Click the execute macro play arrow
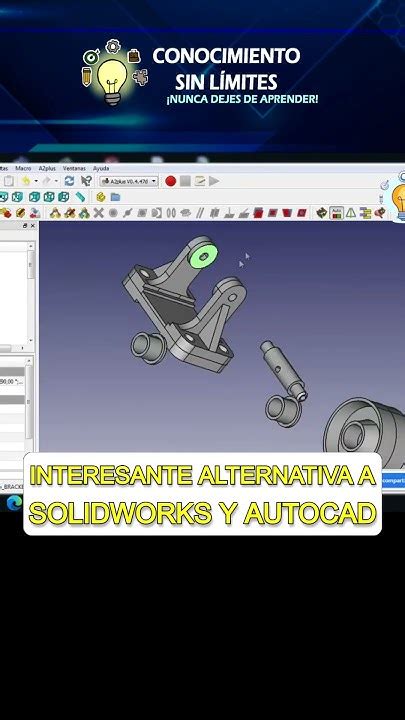 pyautogui.click(x=214, y=181)
